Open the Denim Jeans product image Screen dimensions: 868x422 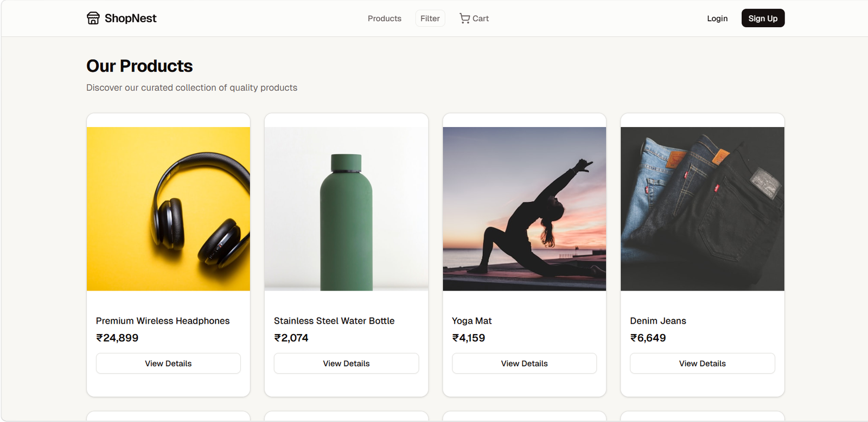coord(702,208)
